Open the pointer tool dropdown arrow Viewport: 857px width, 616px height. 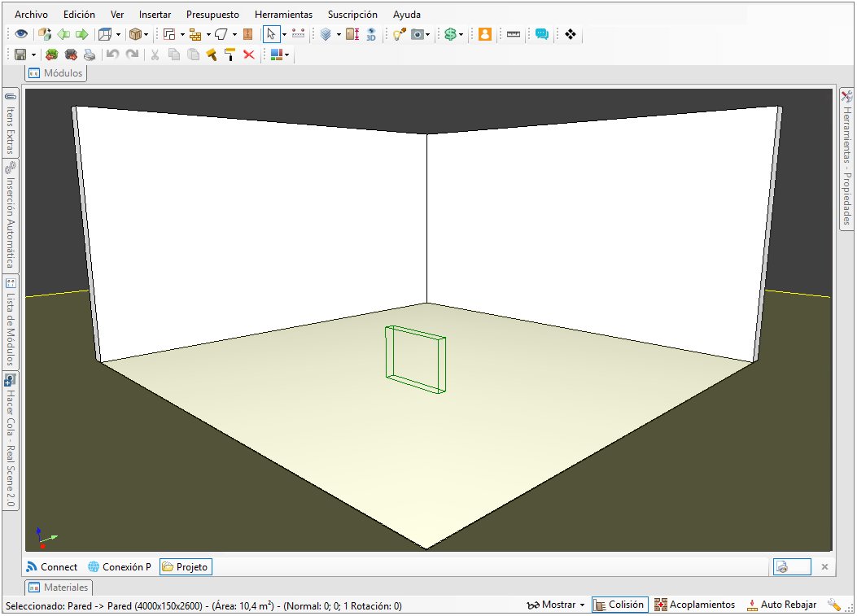284,34
